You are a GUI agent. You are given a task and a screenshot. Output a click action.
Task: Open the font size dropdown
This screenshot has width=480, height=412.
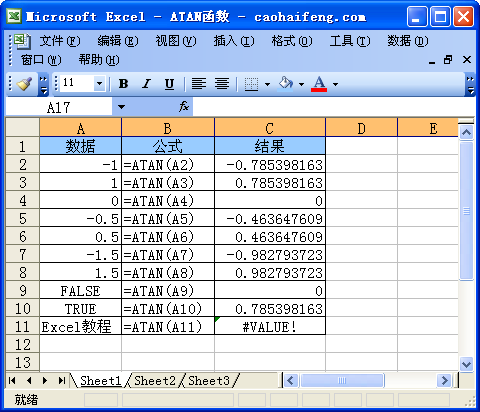pos(99,83)
